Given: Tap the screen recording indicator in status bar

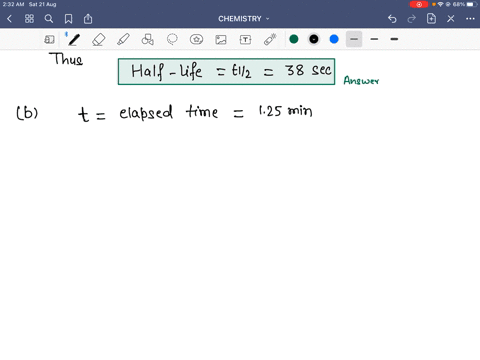Looking at the screenshot, I should (419, 4).
